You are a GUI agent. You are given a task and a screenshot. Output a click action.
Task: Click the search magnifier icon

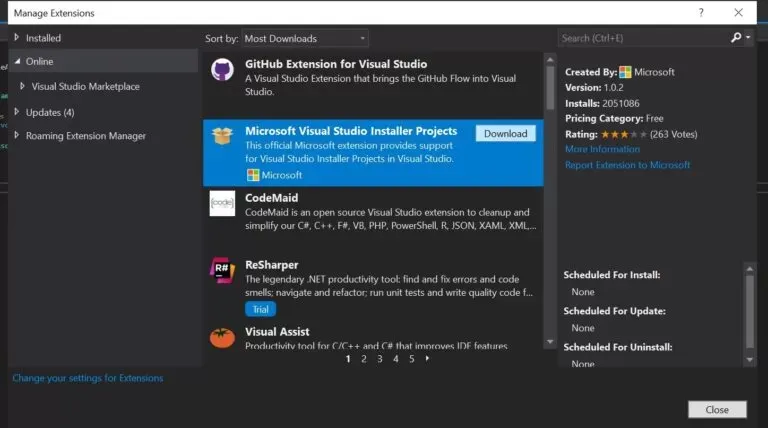pyautogui.click(x=736, y=38)
